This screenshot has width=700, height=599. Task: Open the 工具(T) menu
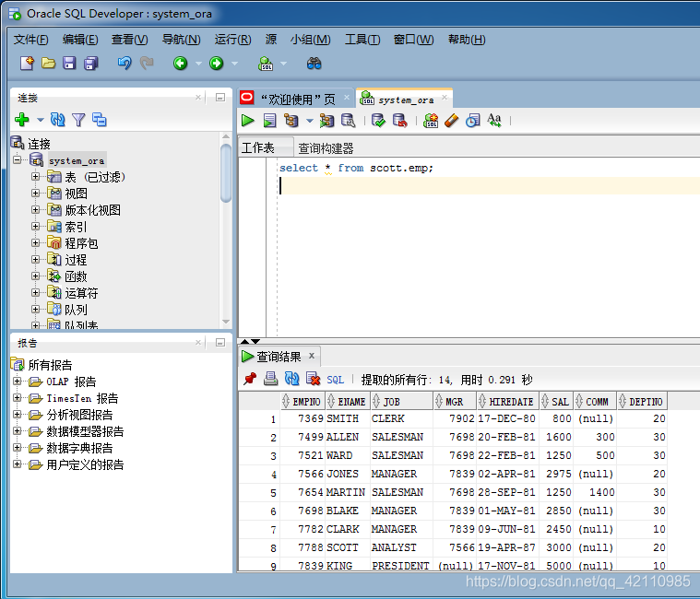362,40
